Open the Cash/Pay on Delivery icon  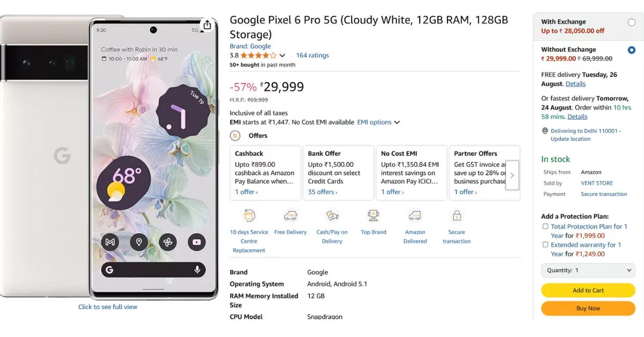click(332, 216)
